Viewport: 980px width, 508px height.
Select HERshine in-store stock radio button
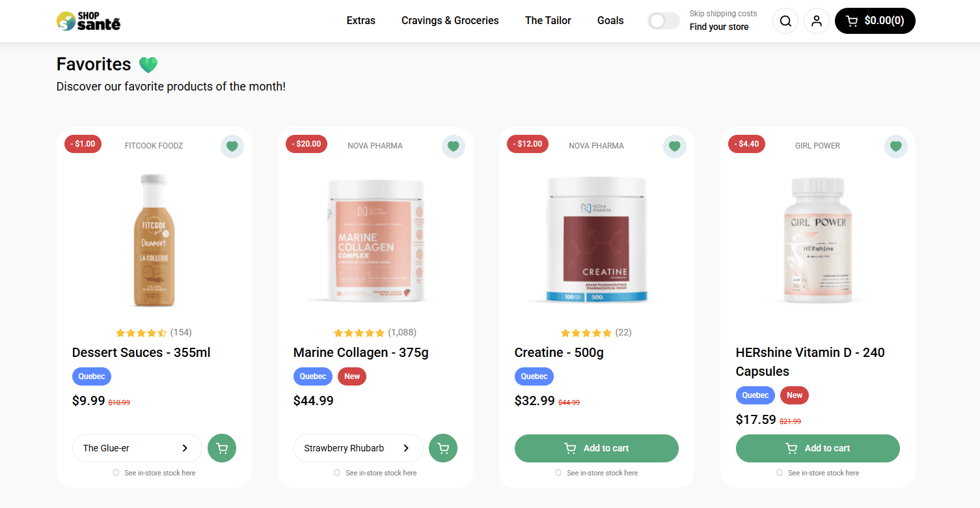click(780, 473)
